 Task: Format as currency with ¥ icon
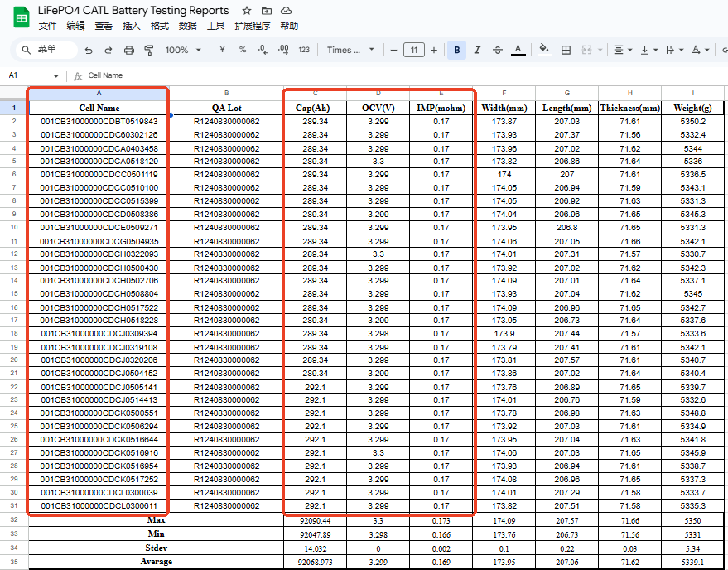(222, 51)
